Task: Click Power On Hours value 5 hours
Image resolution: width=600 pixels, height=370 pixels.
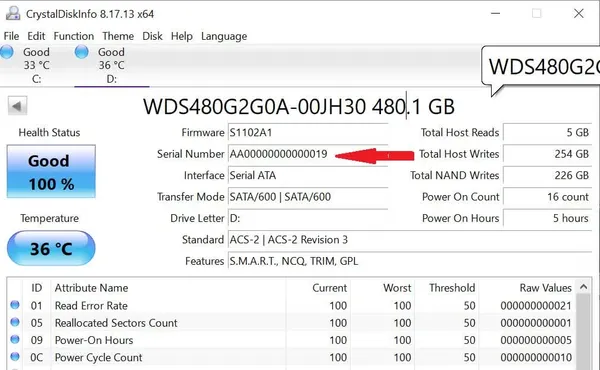Action: coord(548,218)
